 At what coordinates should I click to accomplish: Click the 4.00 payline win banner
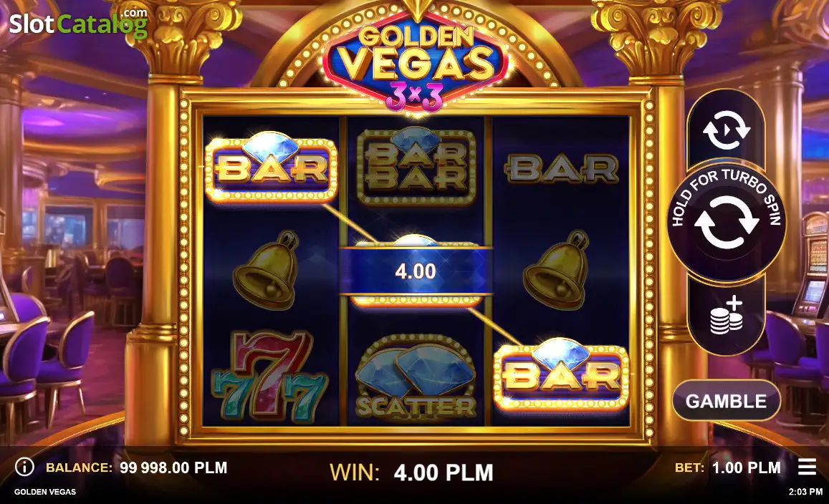(416, 271)
